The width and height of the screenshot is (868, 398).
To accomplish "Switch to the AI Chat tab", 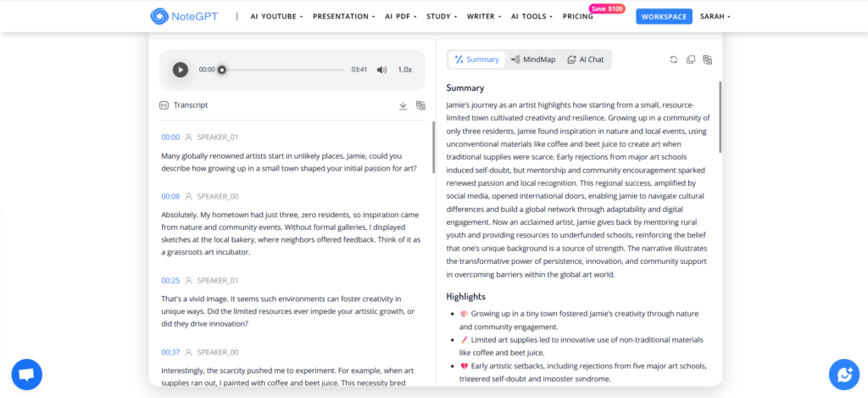I will pyautogui.click(x=586, y=59).
